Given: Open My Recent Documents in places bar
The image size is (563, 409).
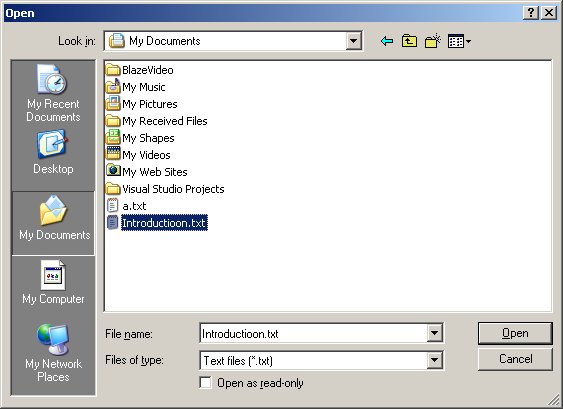Looking at the screenshot, I should [53, 93].
